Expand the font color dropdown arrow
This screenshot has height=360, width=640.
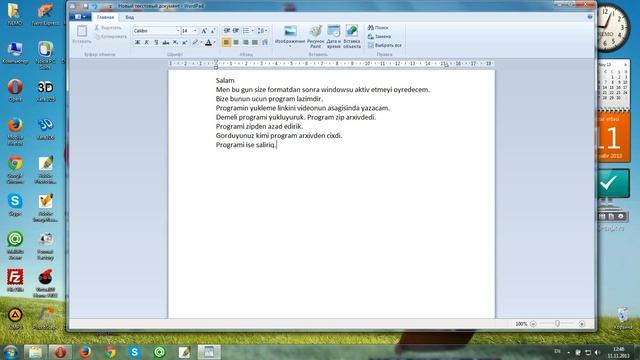[x=215, y=42]
